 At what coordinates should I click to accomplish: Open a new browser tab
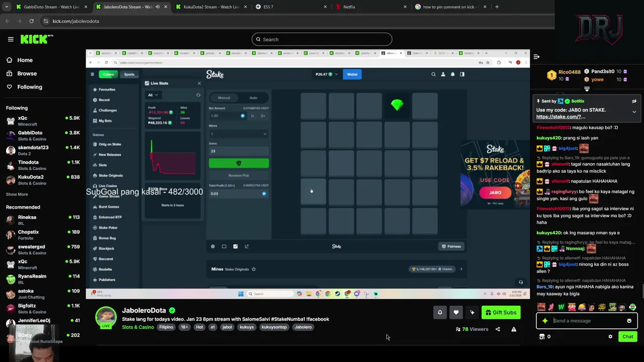pos(497,7)
